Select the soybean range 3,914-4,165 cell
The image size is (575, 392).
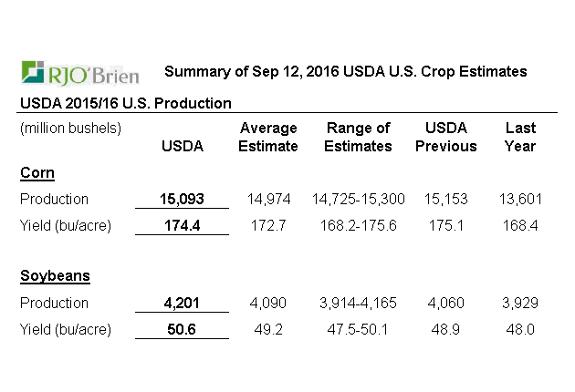[359, 303]
